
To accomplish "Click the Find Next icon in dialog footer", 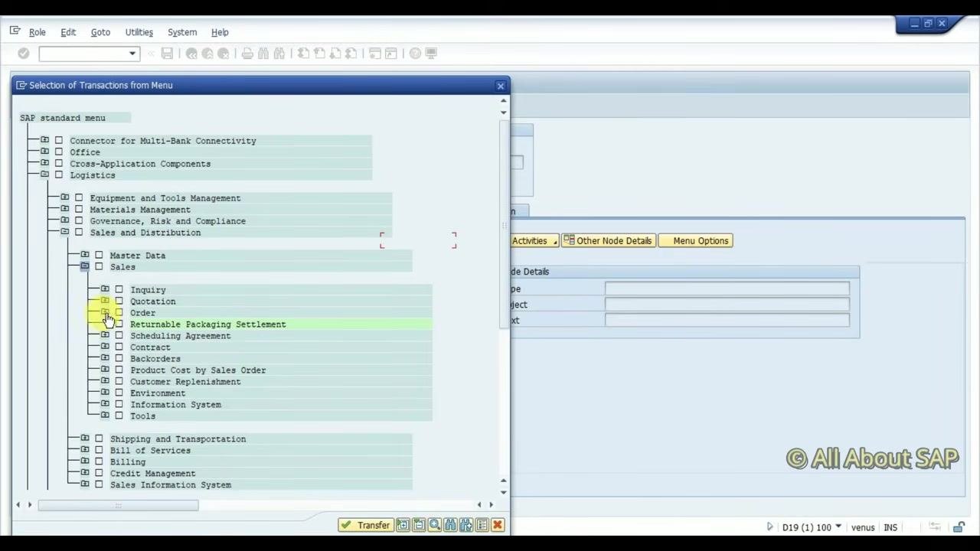I will coord(466,525).
